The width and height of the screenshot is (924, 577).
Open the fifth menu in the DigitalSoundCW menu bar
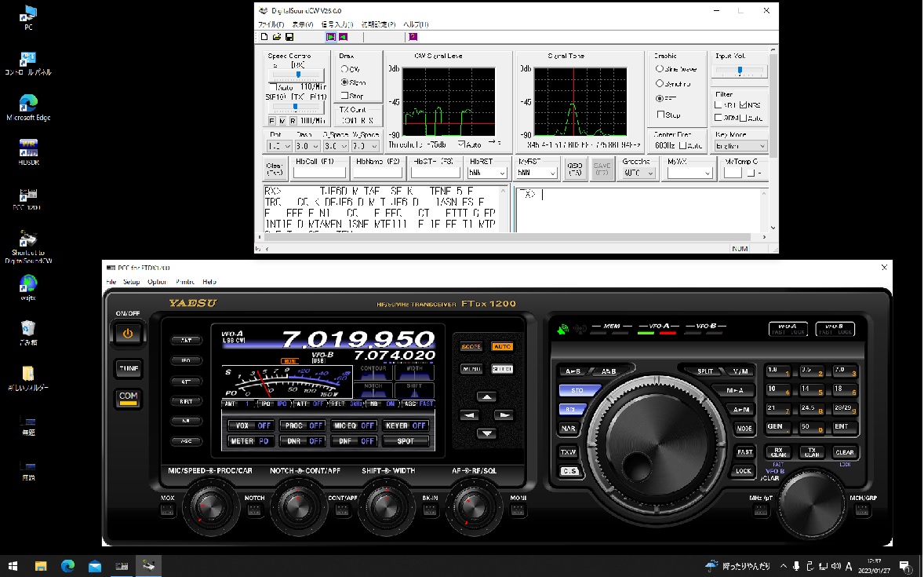416,24
